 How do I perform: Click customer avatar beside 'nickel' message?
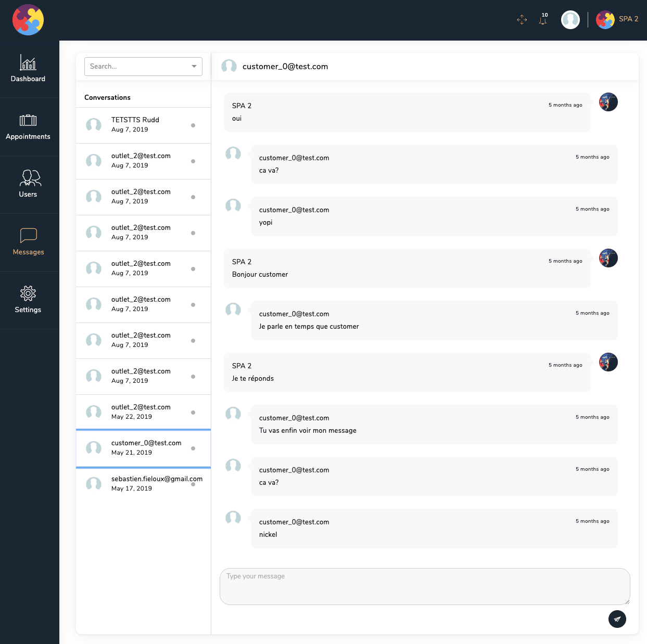coord(233,518)
